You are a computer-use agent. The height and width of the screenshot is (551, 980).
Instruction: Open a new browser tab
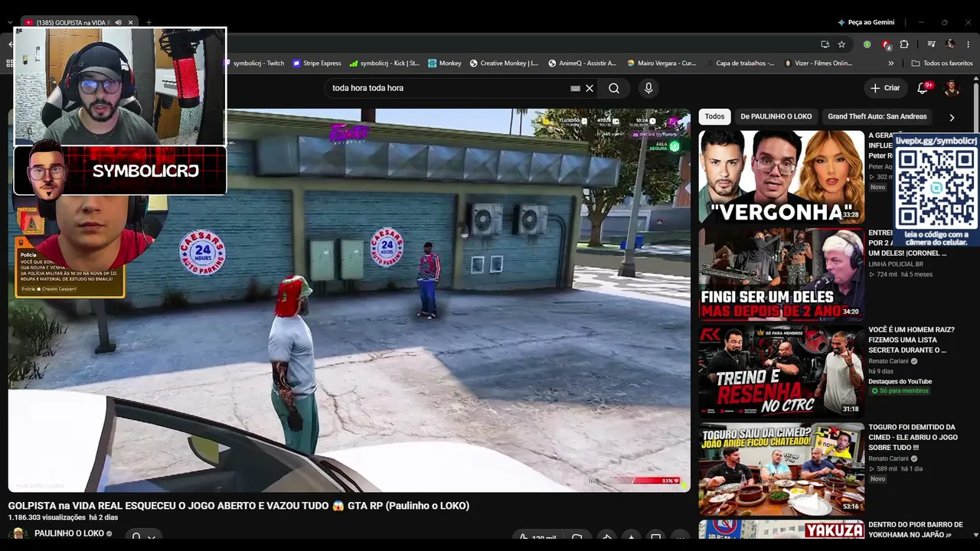149,23
